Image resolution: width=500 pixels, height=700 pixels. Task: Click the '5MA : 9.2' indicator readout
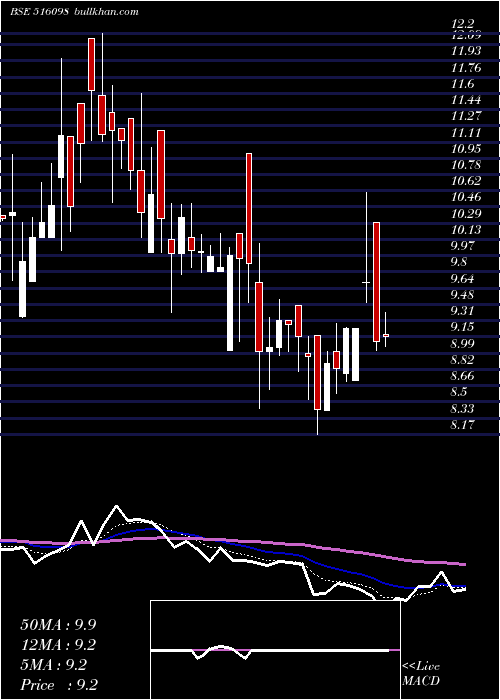[x=53, y=665]
